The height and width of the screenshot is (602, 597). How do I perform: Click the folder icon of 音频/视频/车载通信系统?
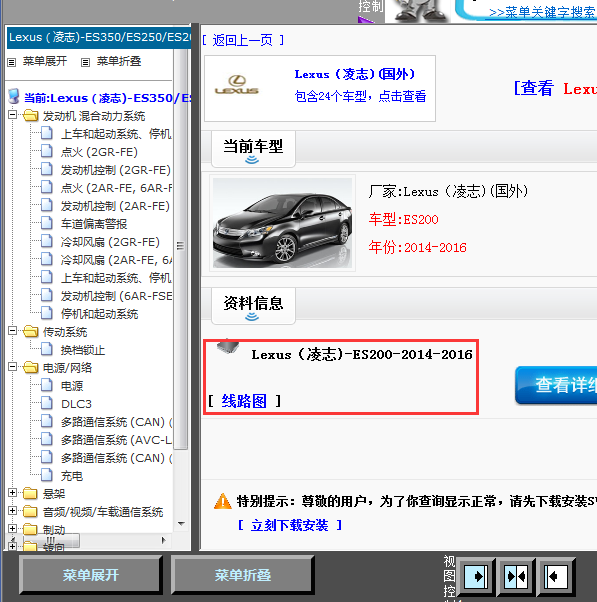tap(31, 511)
